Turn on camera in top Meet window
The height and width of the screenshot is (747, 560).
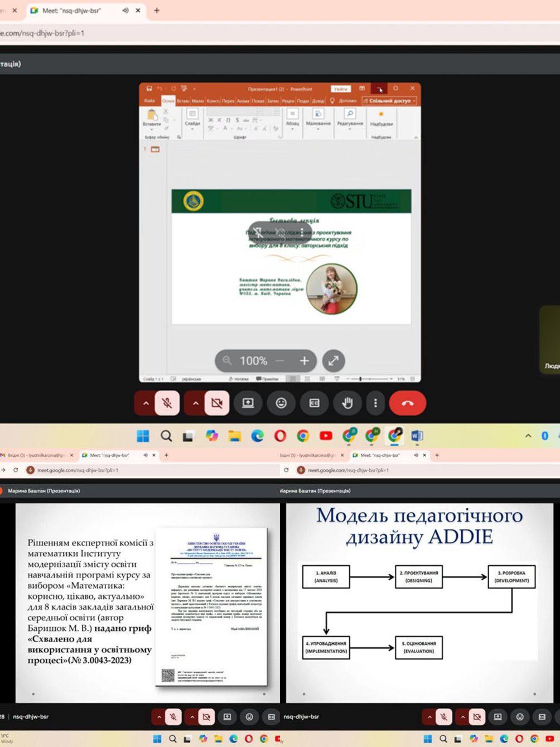click(x=217, y=403)
